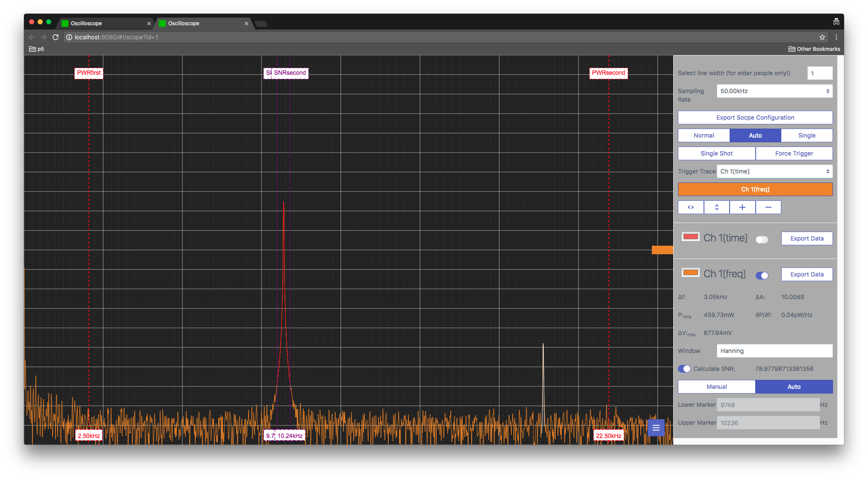
Task: Select the Auto trigger mode tab
Action: pyautogui.click(x=755, y=135)
